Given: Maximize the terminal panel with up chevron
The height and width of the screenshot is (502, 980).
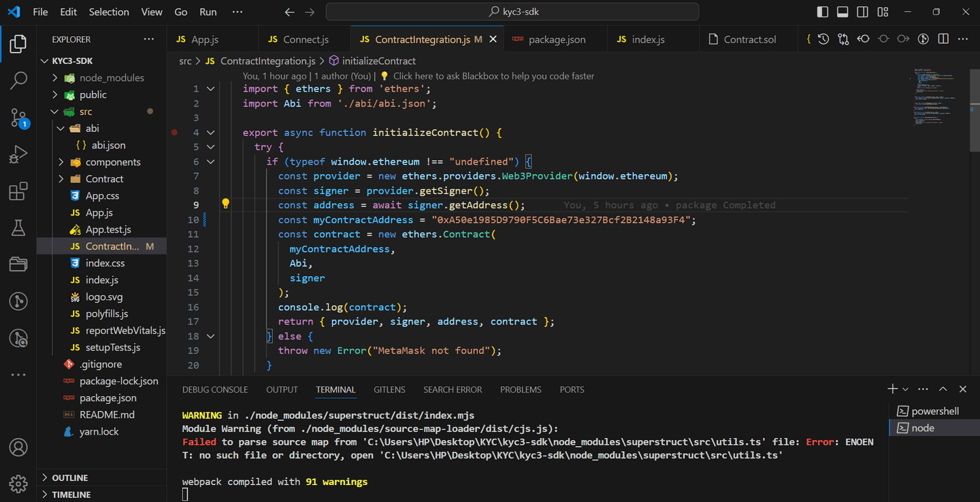Looking at the screenshot, I should [x=943, y=389].
